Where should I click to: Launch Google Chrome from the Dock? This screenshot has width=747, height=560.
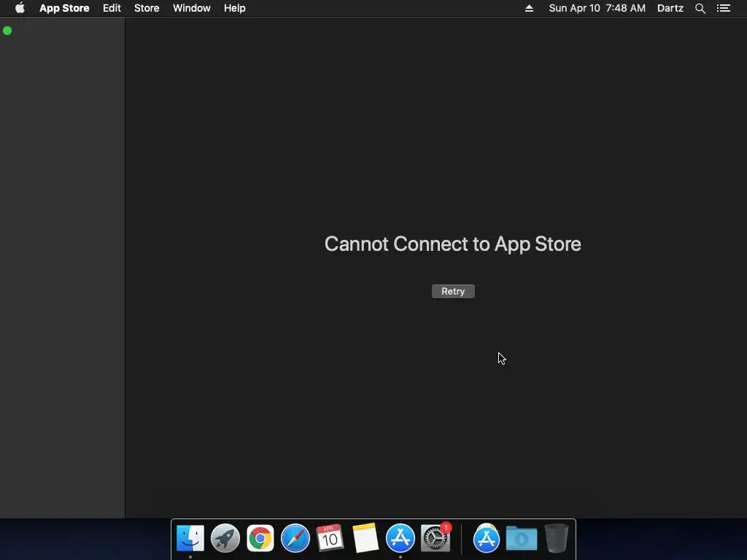[x=260, y=539]
